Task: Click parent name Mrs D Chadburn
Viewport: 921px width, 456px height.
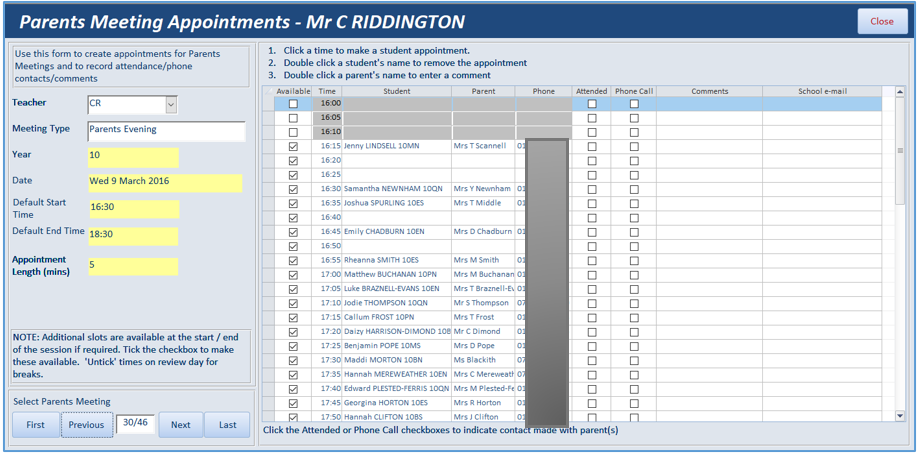Action: 483,232
